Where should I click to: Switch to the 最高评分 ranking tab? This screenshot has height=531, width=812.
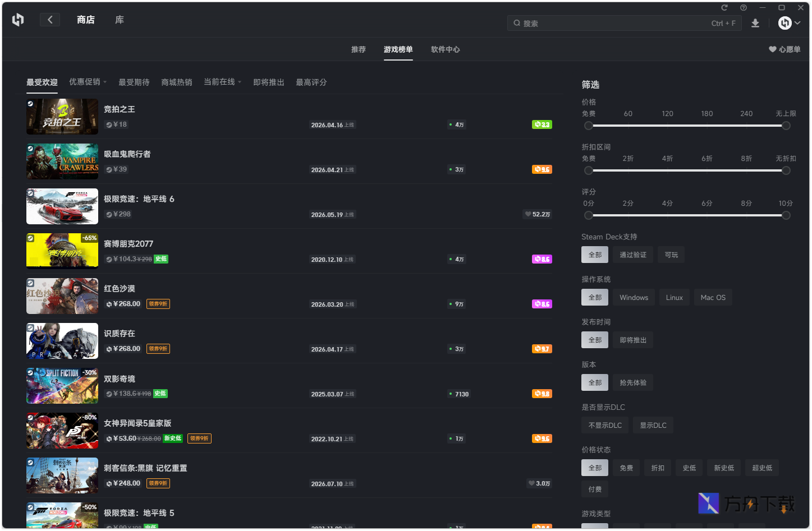coord(311,82)
